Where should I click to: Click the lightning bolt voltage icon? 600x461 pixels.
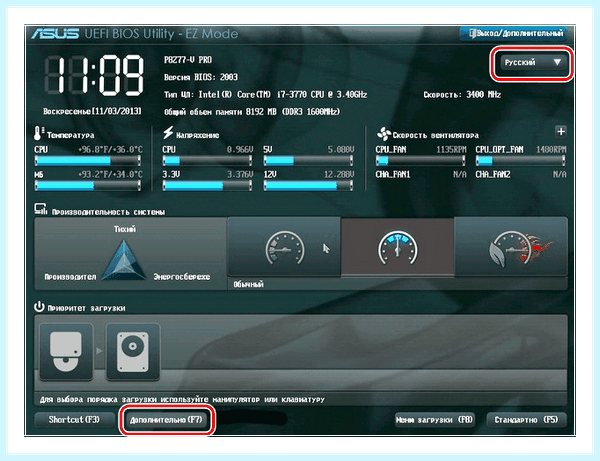(x=168, y=133)
